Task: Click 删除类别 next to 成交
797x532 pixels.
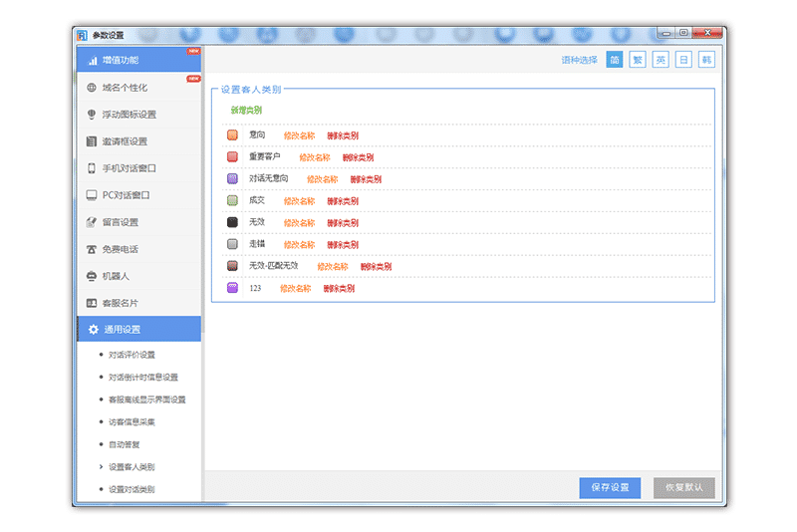Action: pos(343,201)
